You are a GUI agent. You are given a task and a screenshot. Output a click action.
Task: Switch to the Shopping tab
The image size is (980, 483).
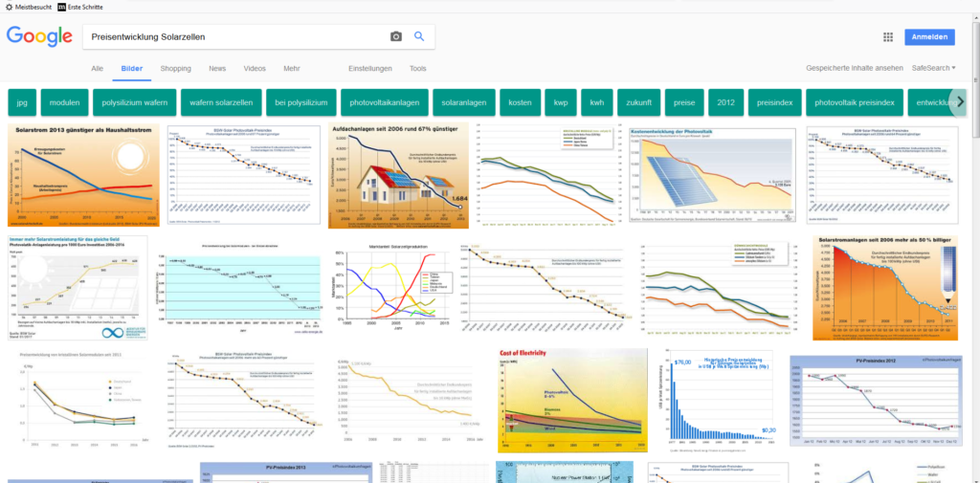coord(176,69)
